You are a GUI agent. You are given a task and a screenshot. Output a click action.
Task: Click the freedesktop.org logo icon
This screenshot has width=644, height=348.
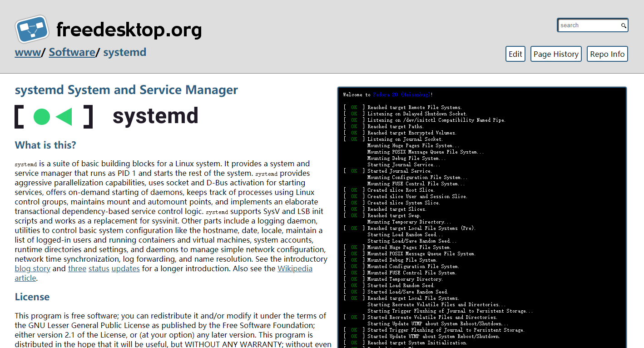tap(32, 29)
